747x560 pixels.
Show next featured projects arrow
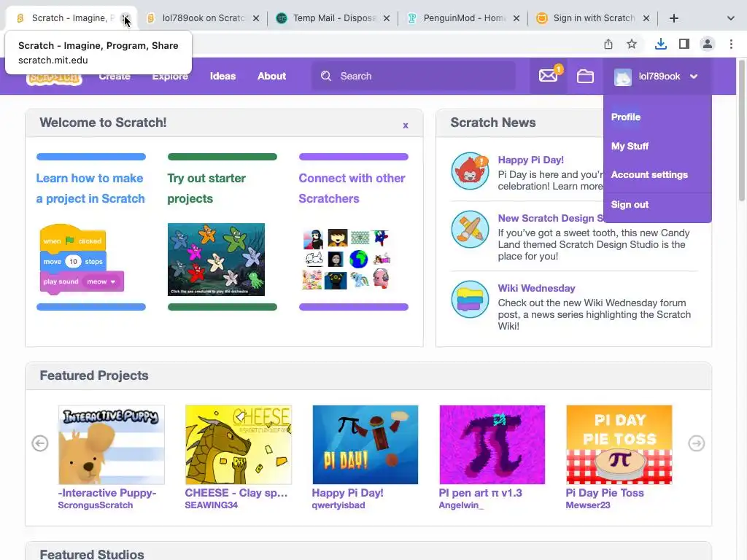click(x=697, y=443)
